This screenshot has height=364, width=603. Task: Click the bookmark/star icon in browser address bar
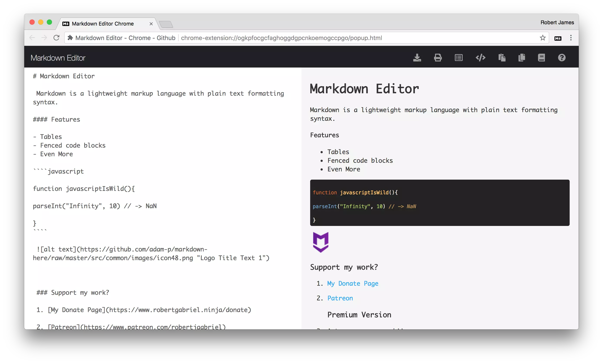[x=543, y=38]
